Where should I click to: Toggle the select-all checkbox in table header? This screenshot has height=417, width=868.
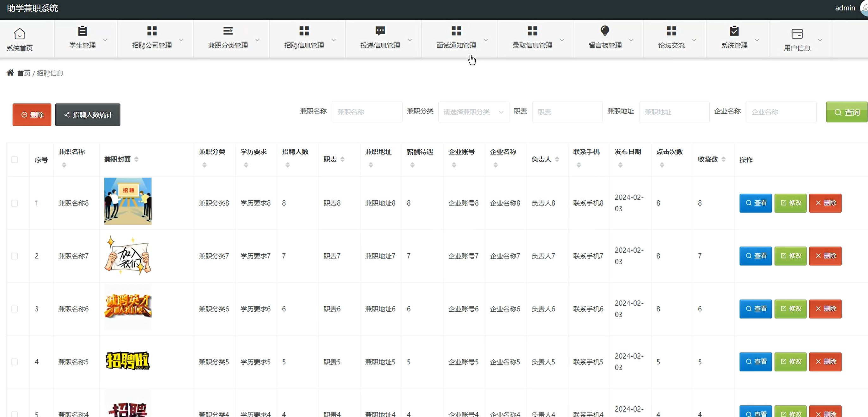15,160
